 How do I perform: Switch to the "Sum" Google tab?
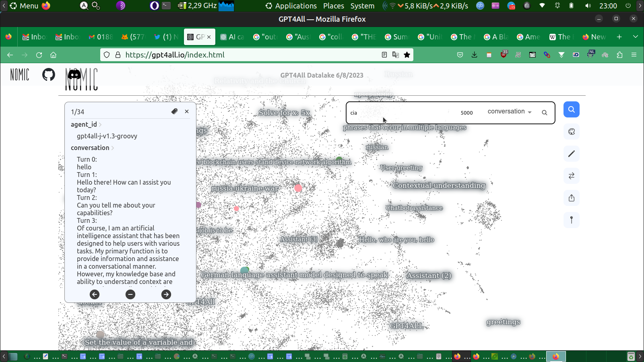396,37
